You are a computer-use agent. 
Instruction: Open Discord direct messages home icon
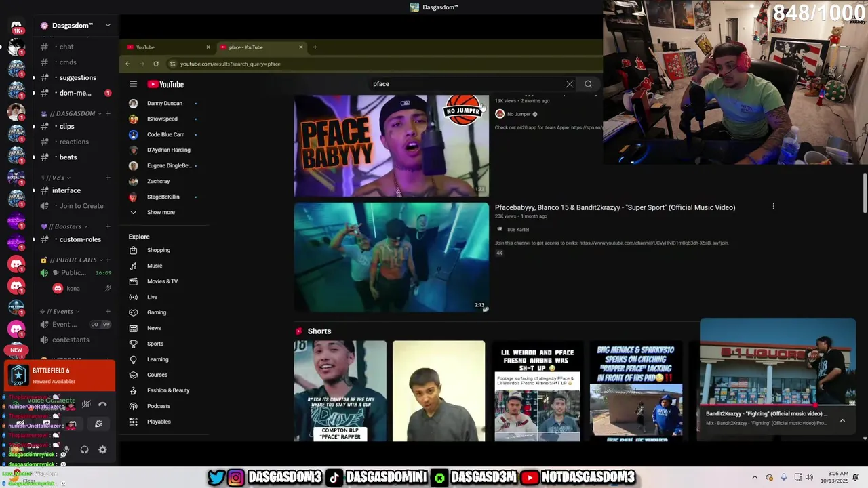click(16, 26)
